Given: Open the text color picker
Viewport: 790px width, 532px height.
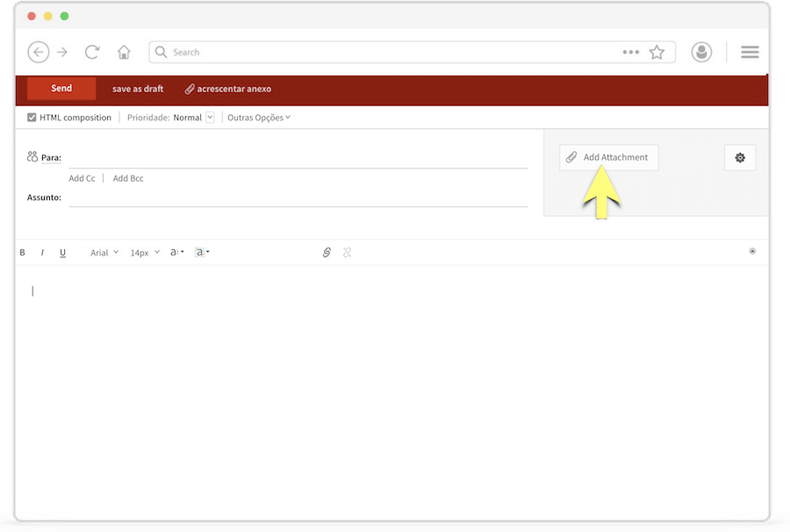Looking at the screenshot, I should pyautogui.click(x=176, y=253).
